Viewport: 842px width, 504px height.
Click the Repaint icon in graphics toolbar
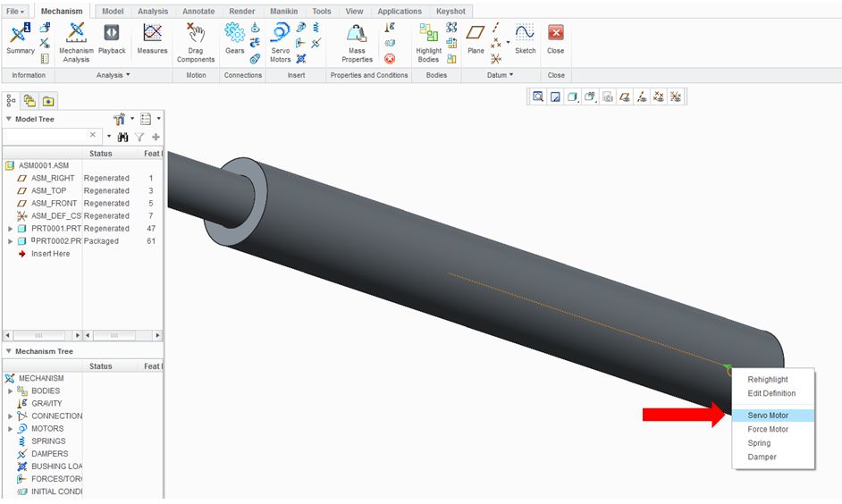coord(555,97)
